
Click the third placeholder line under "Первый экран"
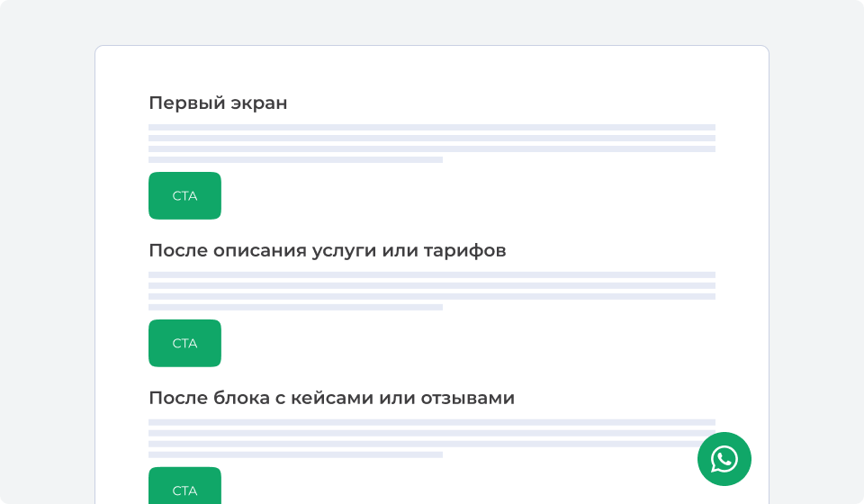431,148
